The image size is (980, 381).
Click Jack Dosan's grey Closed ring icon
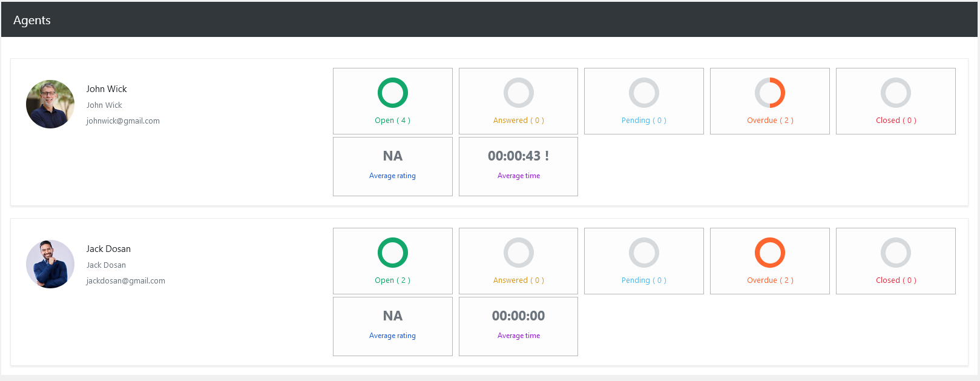(895, 253)
